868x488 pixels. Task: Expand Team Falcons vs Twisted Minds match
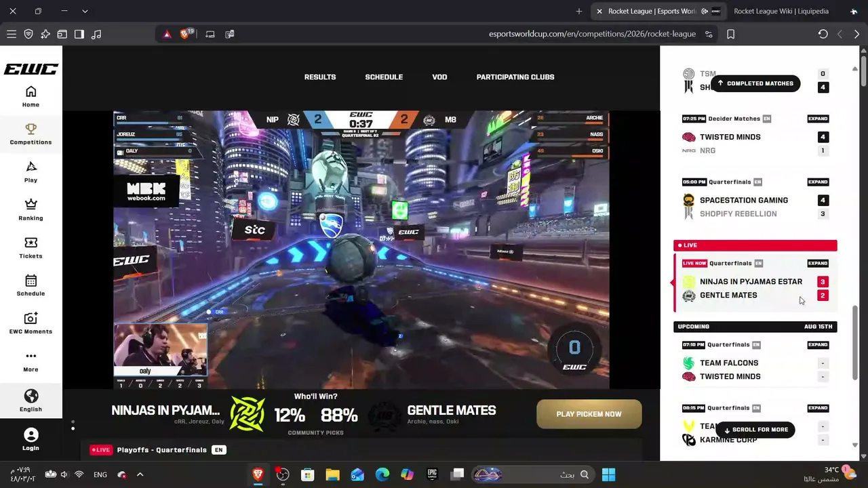click(x=818, y=344)
